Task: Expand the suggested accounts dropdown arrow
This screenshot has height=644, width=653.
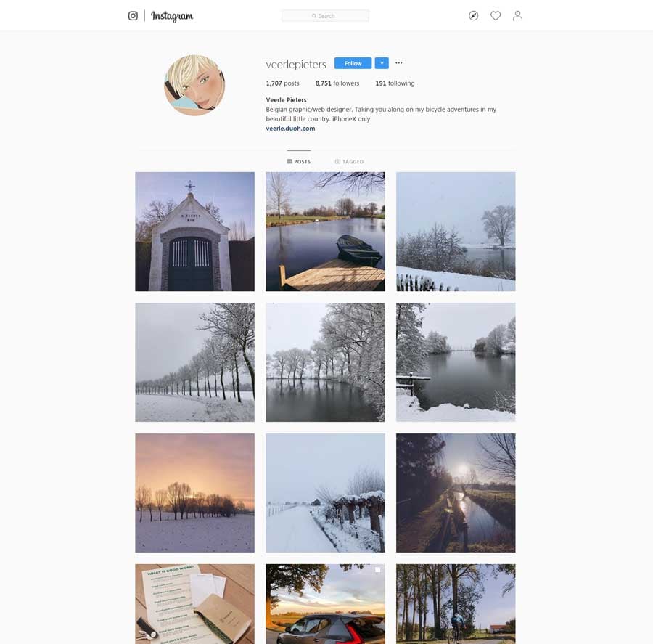Action: 382,63
